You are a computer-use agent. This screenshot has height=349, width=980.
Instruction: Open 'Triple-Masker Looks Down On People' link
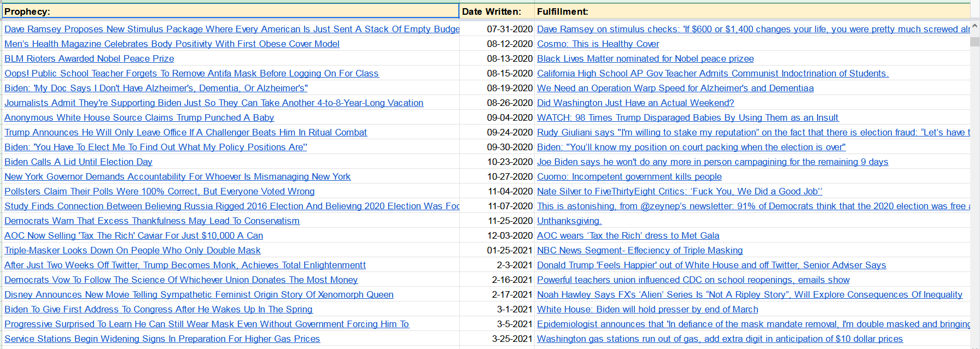click(x=132, y=251)
